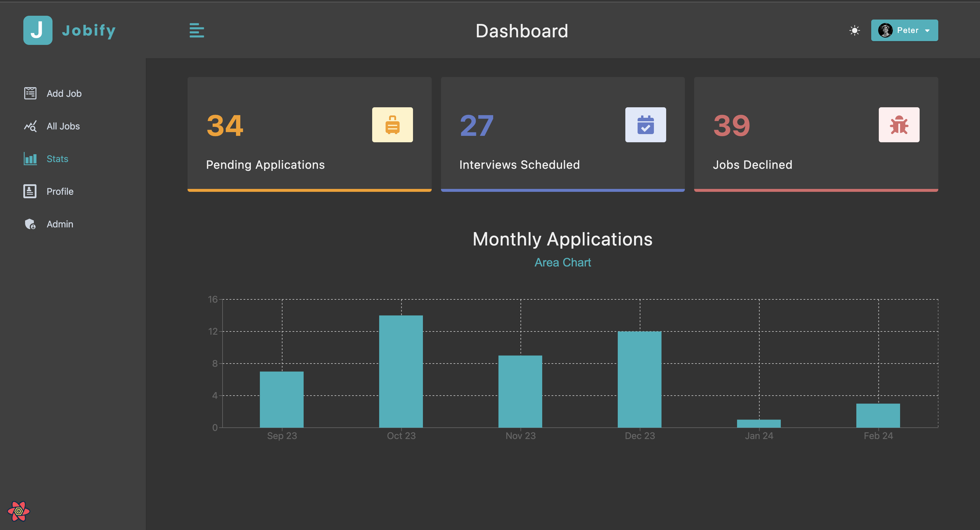The width and height of the screenshot is (980, 530).
Task: Toggle sidebar with the hamburger menu icon
Action: [x=197, y=30]
